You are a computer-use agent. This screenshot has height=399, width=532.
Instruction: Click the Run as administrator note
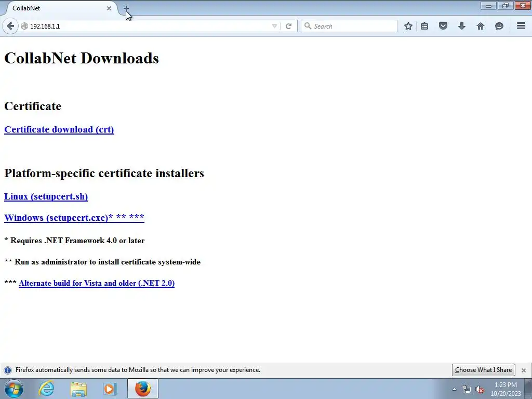coord(102,262)
